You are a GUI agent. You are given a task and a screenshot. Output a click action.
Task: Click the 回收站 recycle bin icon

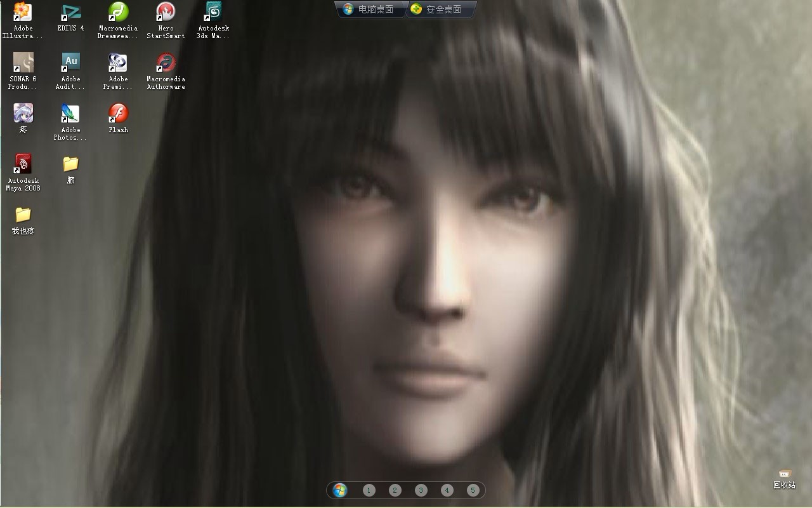click(x=784, y=476)
